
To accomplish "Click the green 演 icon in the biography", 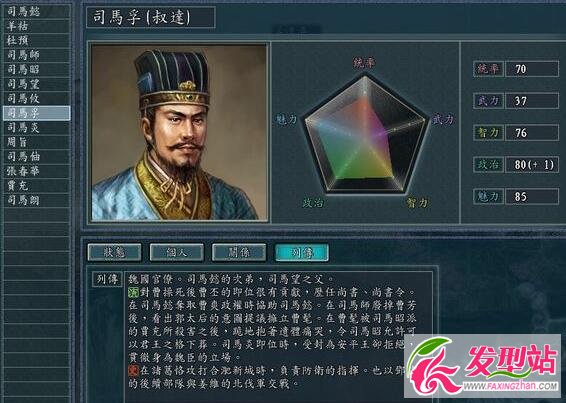I will 133,292.
